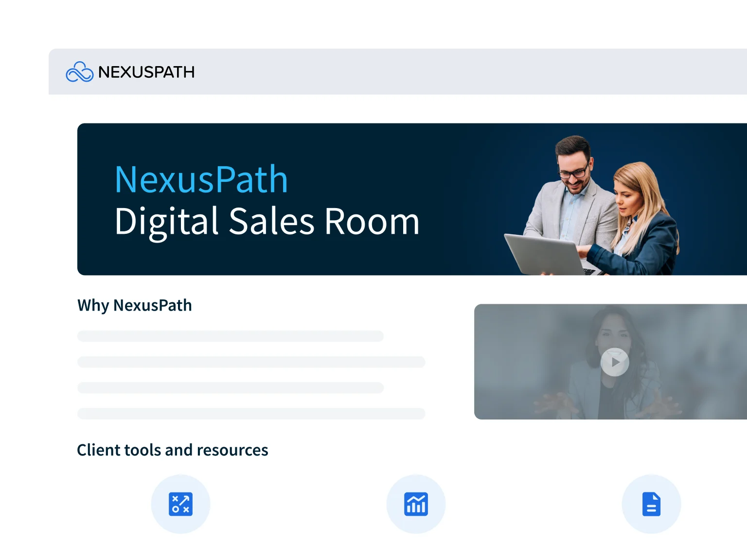The image size is (747, 560).
Task: Click the blue NexusPath title in banner
Action: [201, 179]
